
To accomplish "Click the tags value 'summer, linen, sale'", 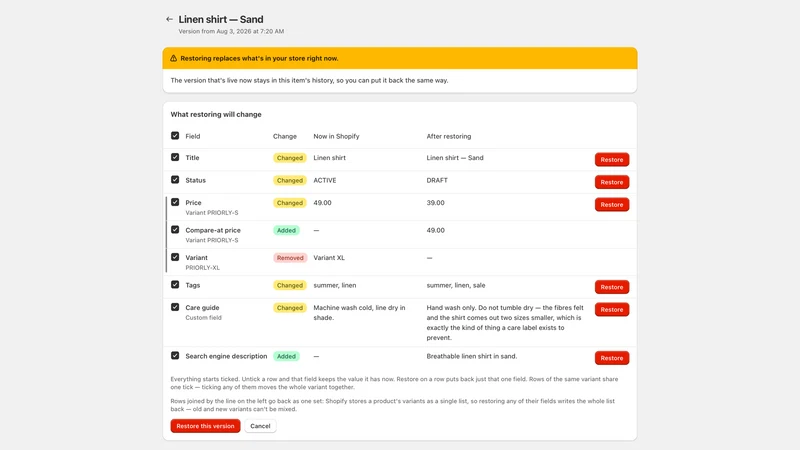I will pos(456,285).
